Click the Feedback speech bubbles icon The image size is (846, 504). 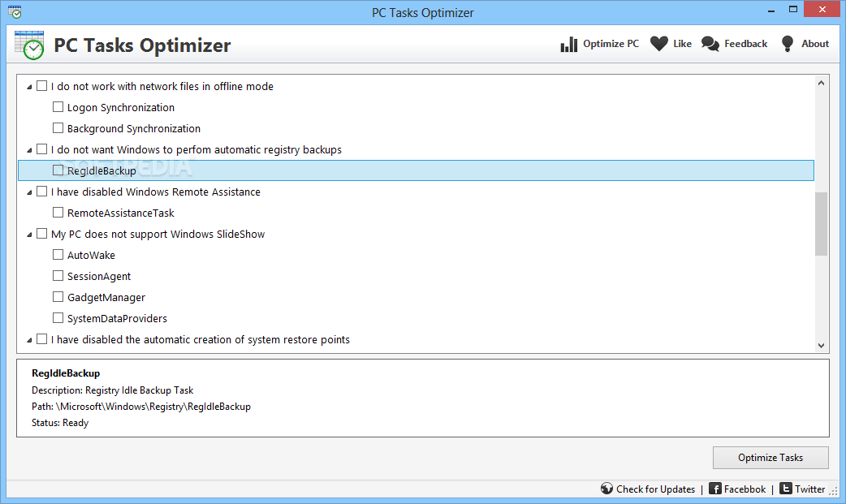coord(710,45)
